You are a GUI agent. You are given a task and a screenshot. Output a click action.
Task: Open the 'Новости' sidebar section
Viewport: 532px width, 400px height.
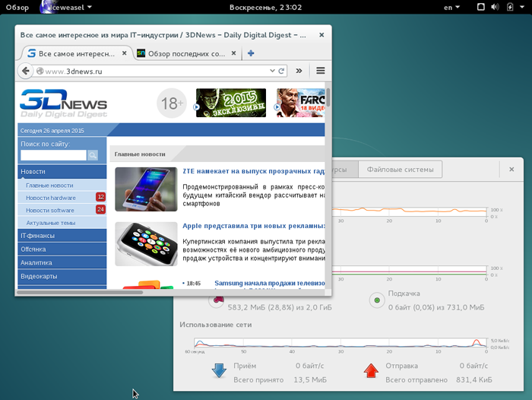pos(62,172)
